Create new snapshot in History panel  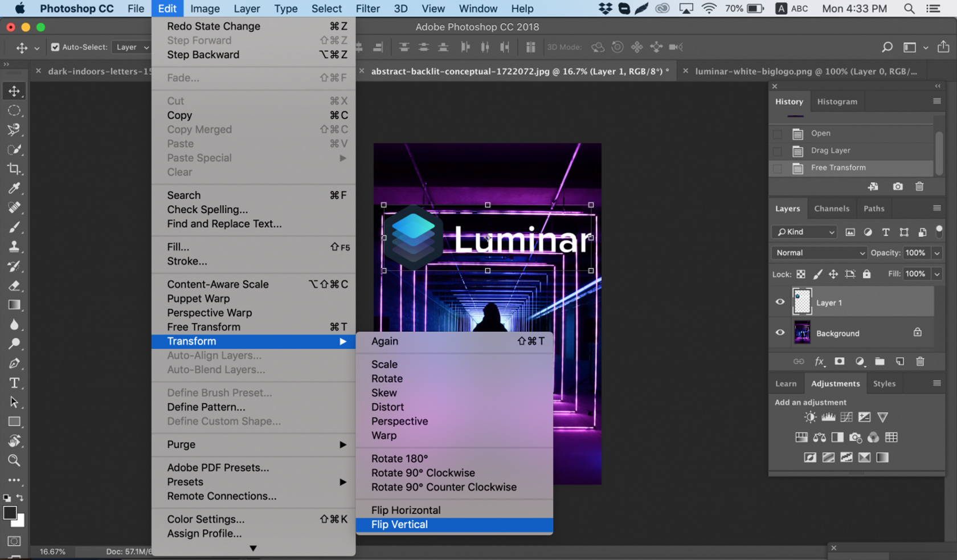(x=897, y=186)
